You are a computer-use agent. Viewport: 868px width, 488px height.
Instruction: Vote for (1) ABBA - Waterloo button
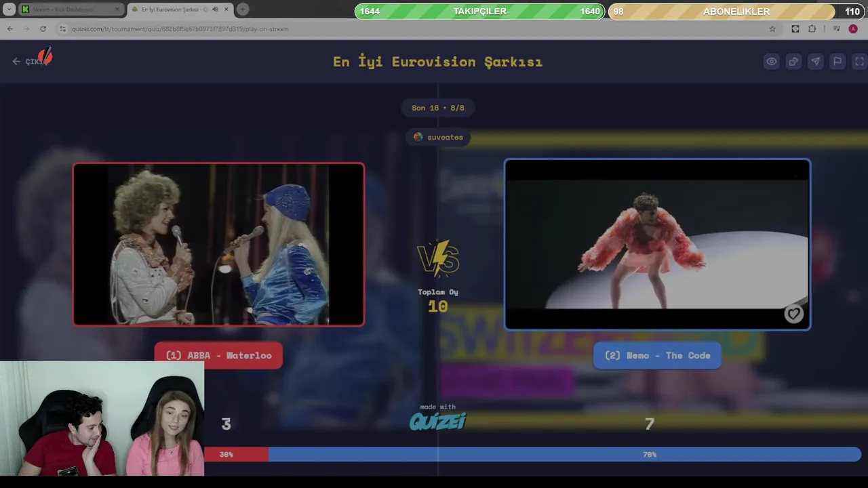(218, 355)
